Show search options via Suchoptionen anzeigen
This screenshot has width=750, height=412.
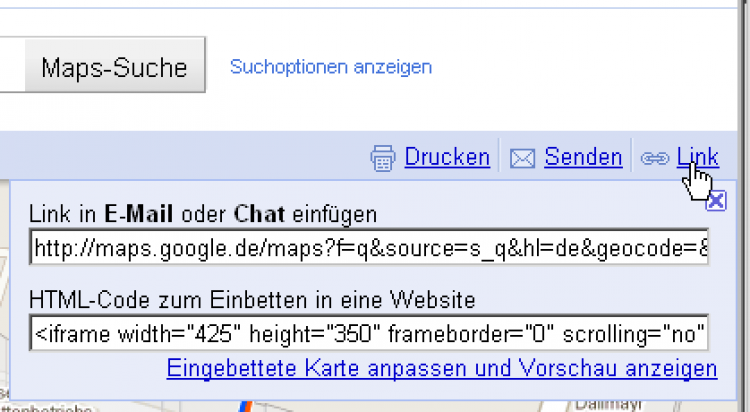331,67
